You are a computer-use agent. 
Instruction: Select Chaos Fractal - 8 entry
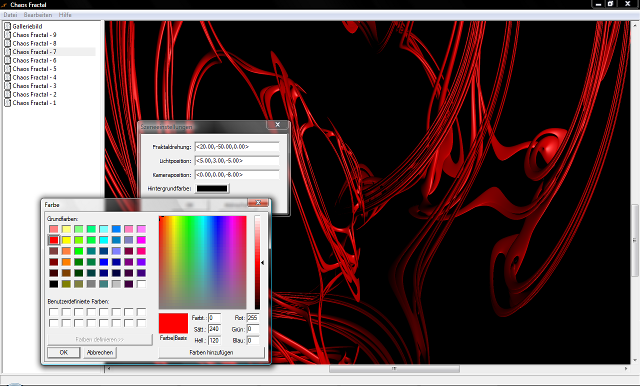click(x=34, y=43)
